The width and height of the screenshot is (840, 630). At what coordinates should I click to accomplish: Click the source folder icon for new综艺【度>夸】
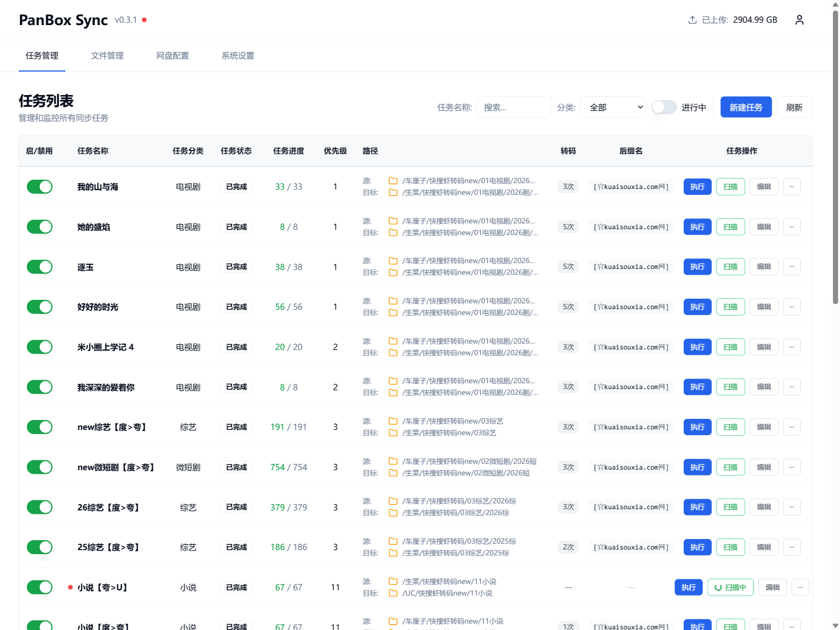pos(393,421)
